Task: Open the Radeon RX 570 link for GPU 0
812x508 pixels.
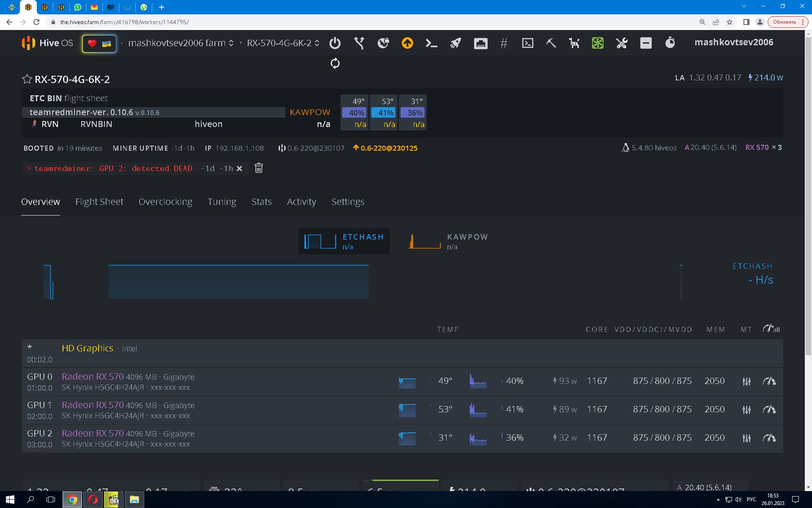Action: coord(92,376)
